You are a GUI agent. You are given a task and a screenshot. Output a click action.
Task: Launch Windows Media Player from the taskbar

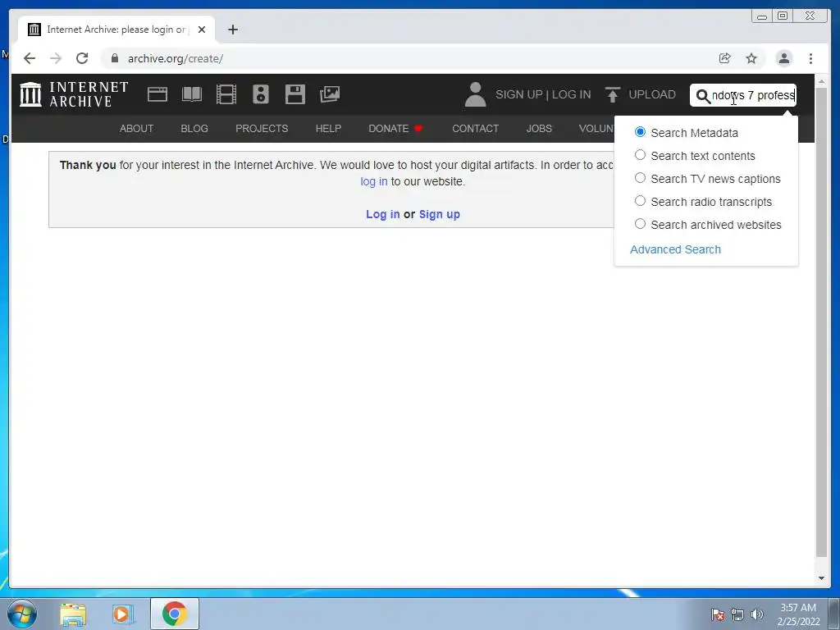pos(121,614)
